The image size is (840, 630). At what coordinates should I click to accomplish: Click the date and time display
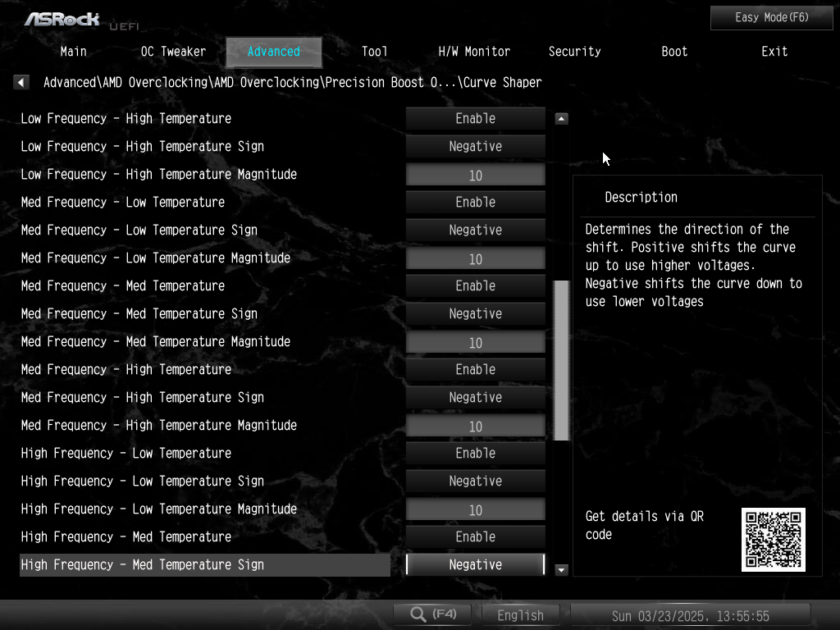690,615
